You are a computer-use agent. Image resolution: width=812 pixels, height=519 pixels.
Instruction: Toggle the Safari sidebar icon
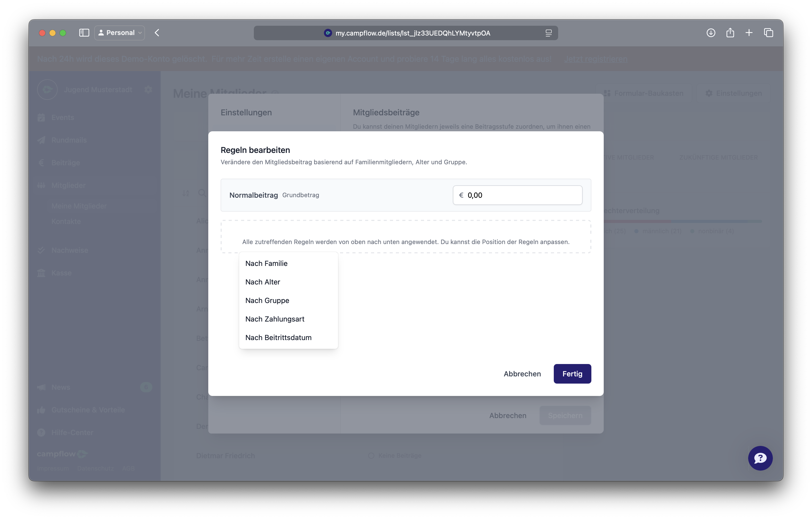(84, 33)
